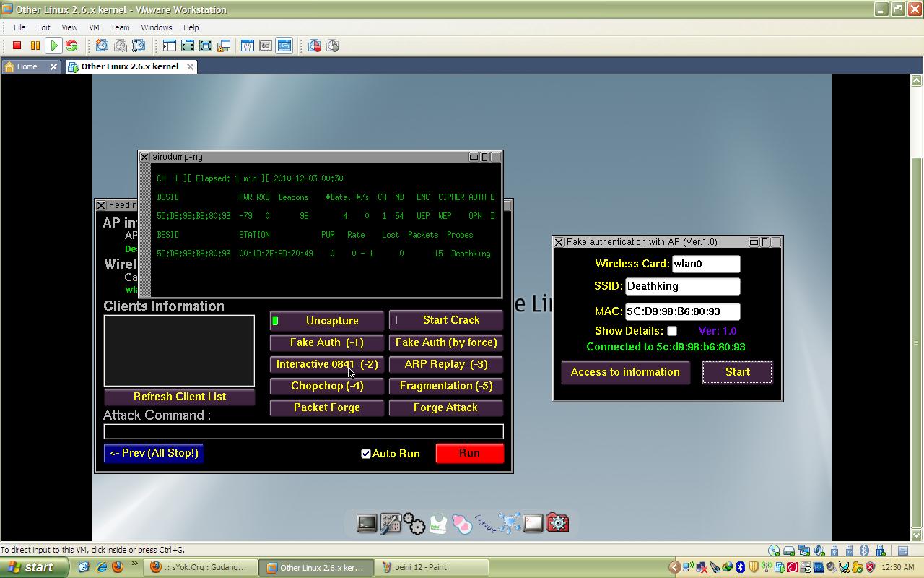Screen dimensions: 924x578
Task: Uncheck the Auto Run checkbox
Action: (366, 454)
